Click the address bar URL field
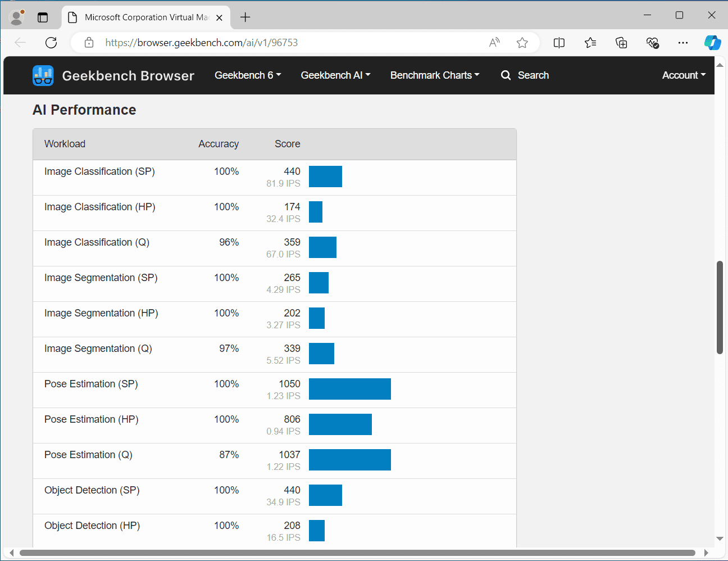The width and height of the screenshot is (728, 561). 281,43
